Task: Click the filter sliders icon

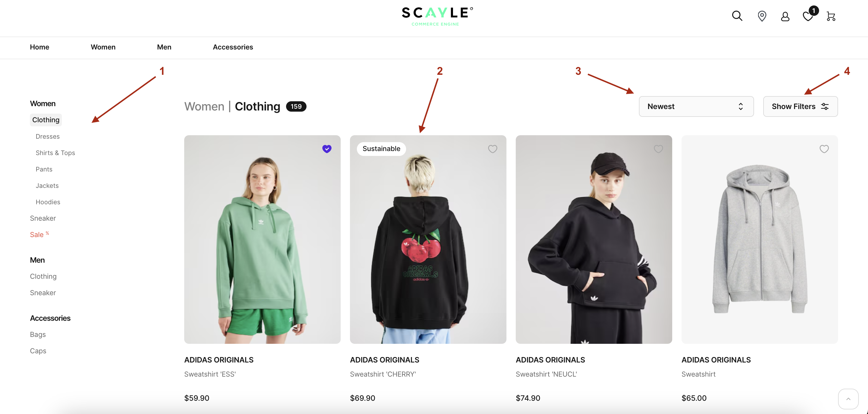Action: click(x=825, y=106)
